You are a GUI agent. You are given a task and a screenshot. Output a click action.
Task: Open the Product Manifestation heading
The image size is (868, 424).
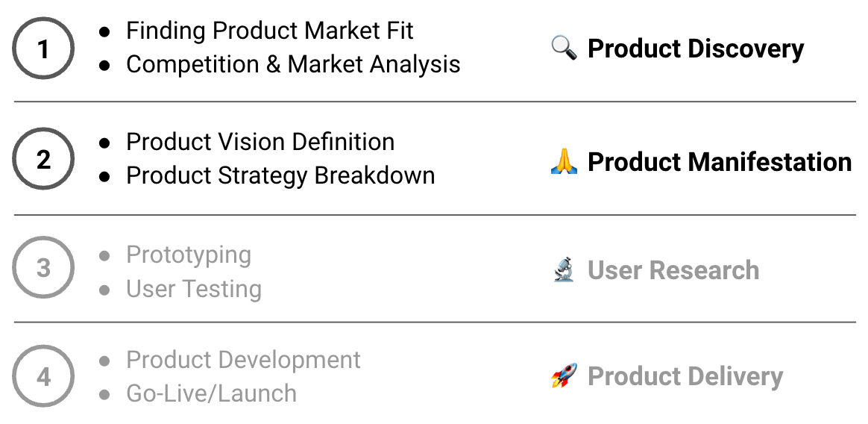tap(719, 162)
